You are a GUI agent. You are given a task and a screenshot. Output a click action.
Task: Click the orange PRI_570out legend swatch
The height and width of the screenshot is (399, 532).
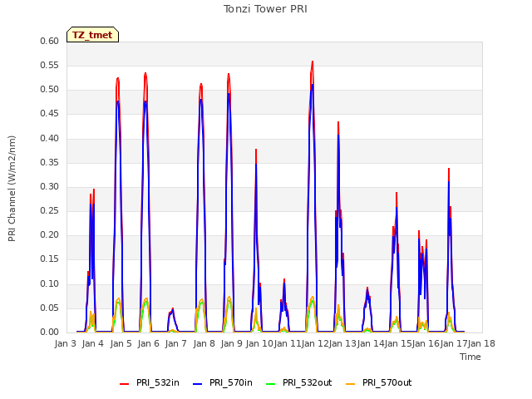coord(351,384)
